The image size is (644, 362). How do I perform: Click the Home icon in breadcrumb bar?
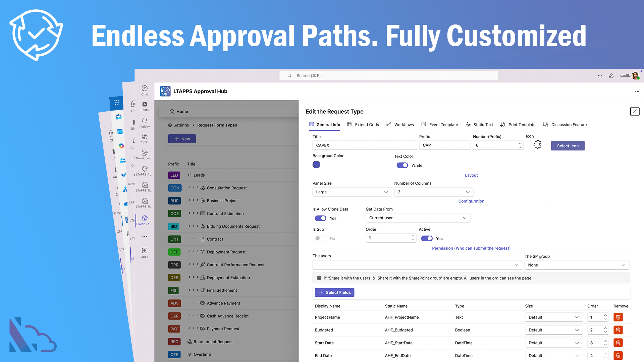[x=172, y=111]
